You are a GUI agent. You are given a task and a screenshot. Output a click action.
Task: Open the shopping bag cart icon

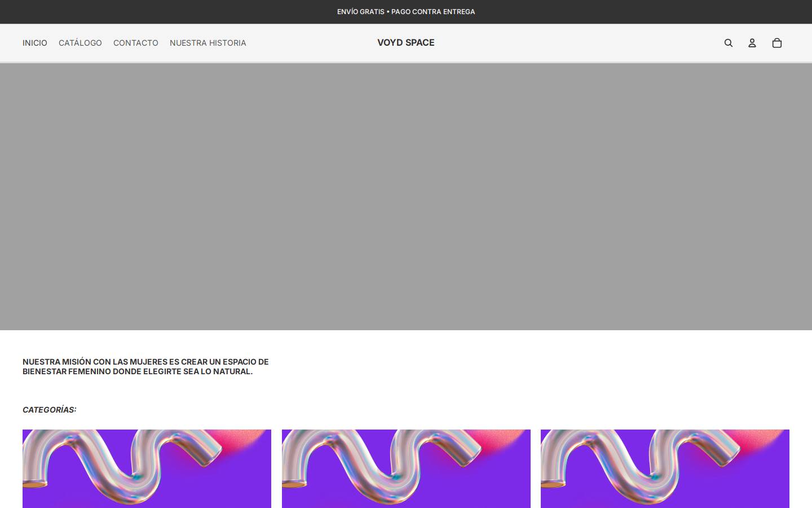777,43
